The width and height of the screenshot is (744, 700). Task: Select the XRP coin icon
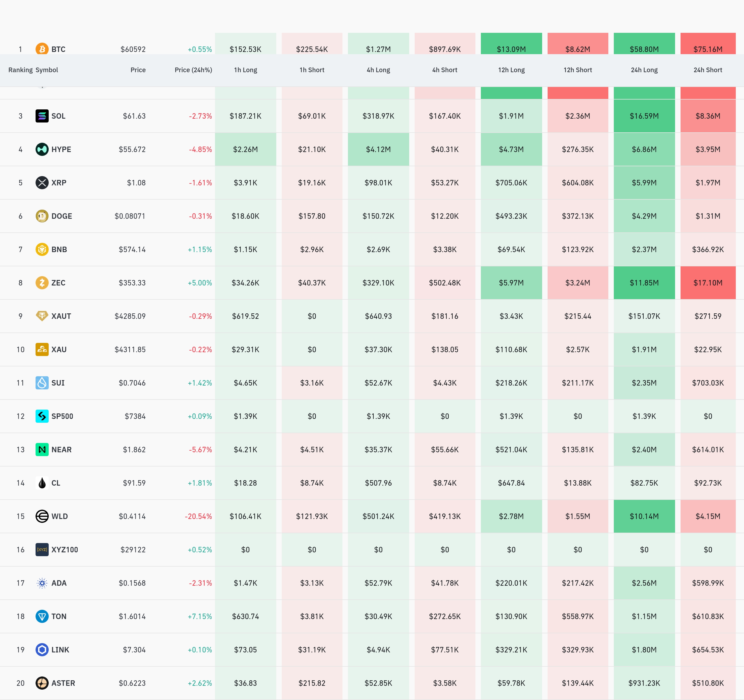[42, 183]
